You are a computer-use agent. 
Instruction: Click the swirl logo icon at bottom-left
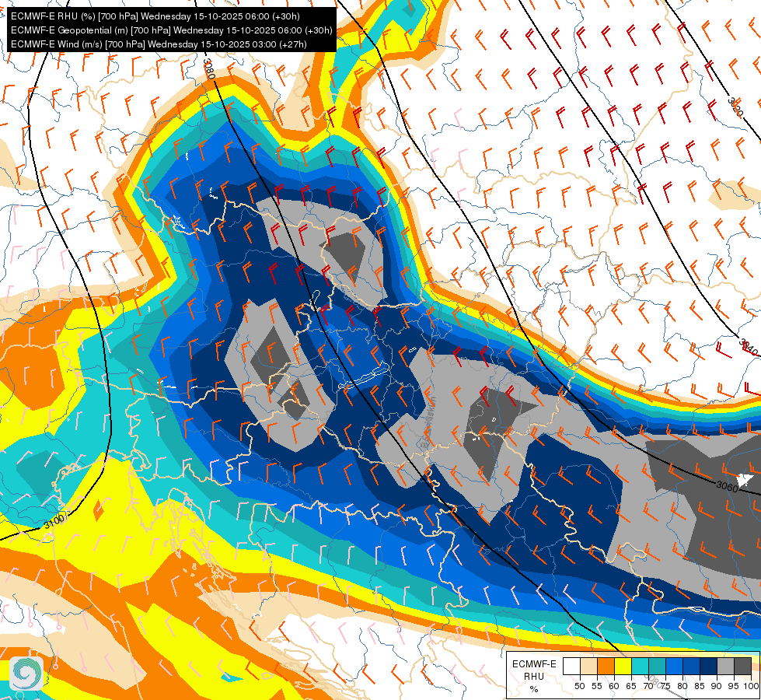click(26, 673)
